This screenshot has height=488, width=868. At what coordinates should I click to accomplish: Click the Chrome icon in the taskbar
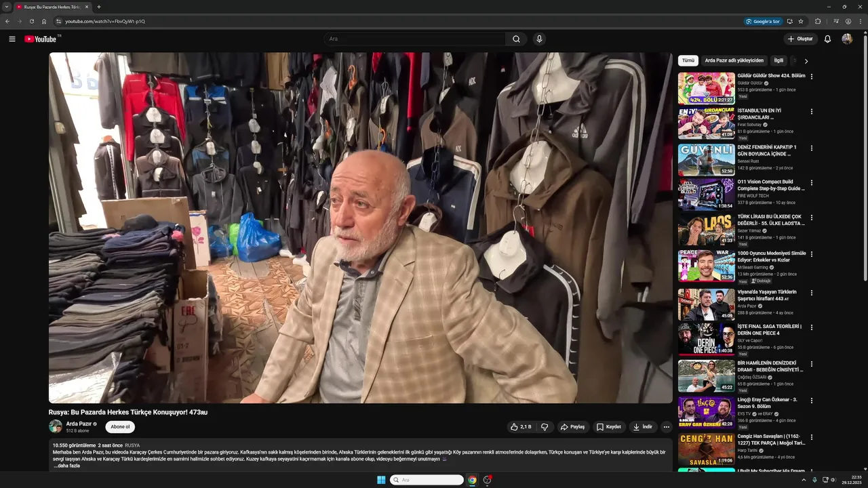click(472, 480)
